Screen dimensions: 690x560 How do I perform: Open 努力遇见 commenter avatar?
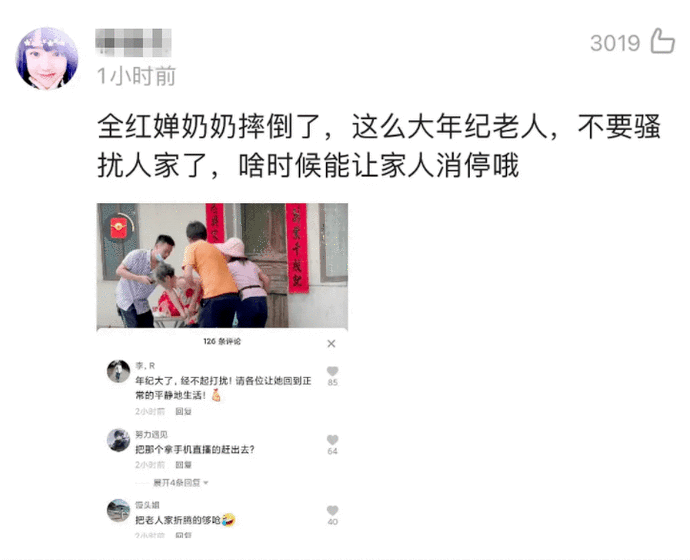[119, 440]
